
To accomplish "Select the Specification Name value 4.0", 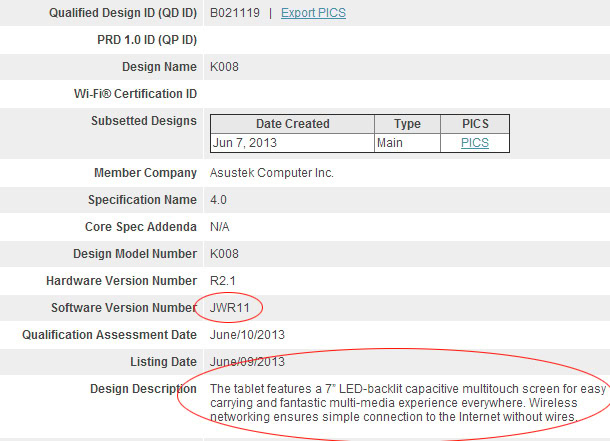I will click(x=218, y=200).
